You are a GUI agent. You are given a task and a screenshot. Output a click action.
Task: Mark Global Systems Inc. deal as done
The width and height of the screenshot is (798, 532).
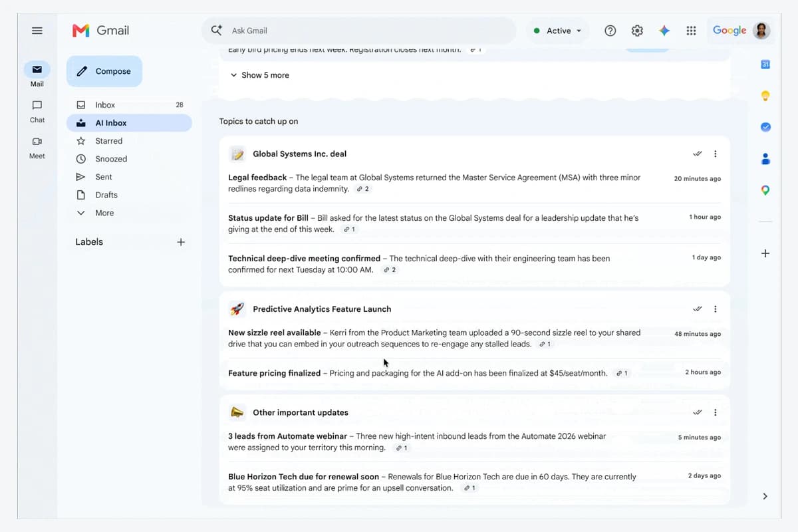click(x=697, y=154)
